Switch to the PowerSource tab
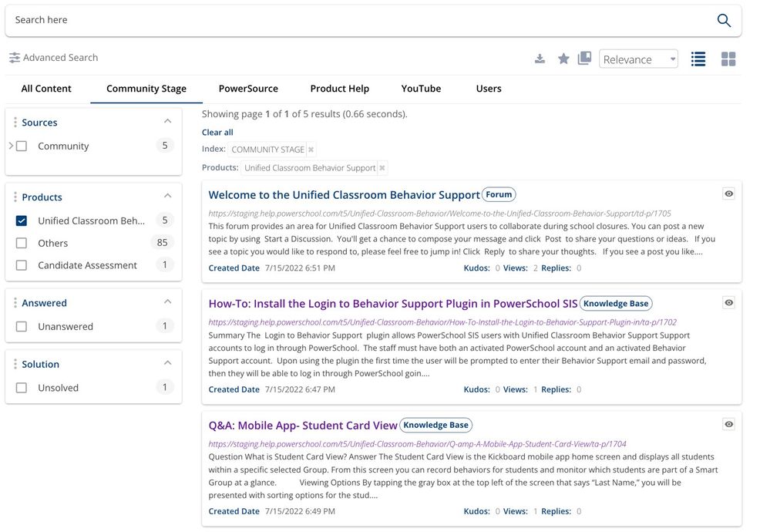This screenshot has width=770, height=532. [x=248, y=89]
